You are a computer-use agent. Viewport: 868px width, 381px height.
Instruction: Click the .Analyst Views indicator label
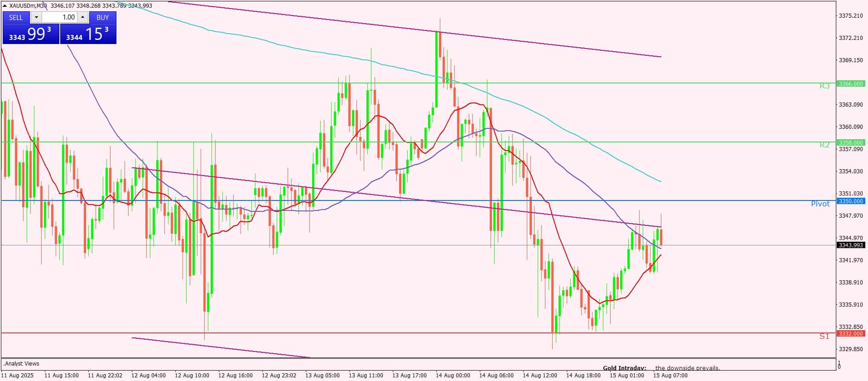pos(21,363)
